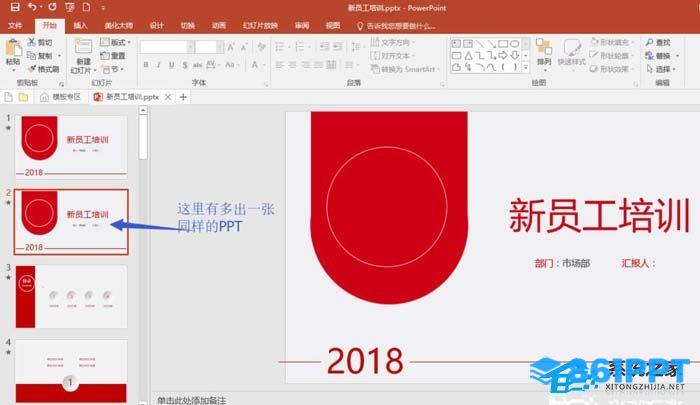700x405 pixels.
Task: Click 转换为 SmartArt button
Action: pos(405,69)
